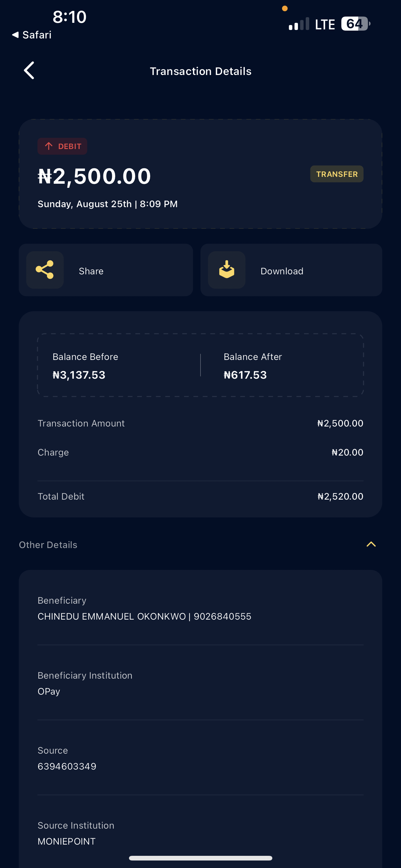Click the red DEBIT arrow badge
Screen dimensions: 401x868
click(62, 146)
